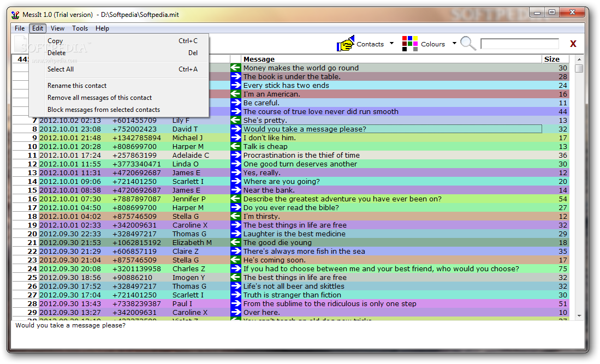
Task: Click the scrollbar up arrow
Action: pos(579,59)
